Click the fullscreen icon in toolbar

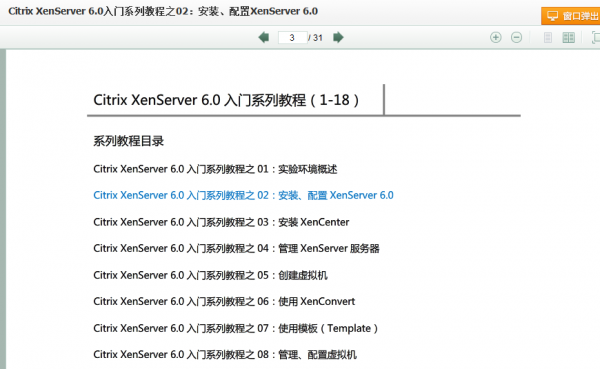596,38
